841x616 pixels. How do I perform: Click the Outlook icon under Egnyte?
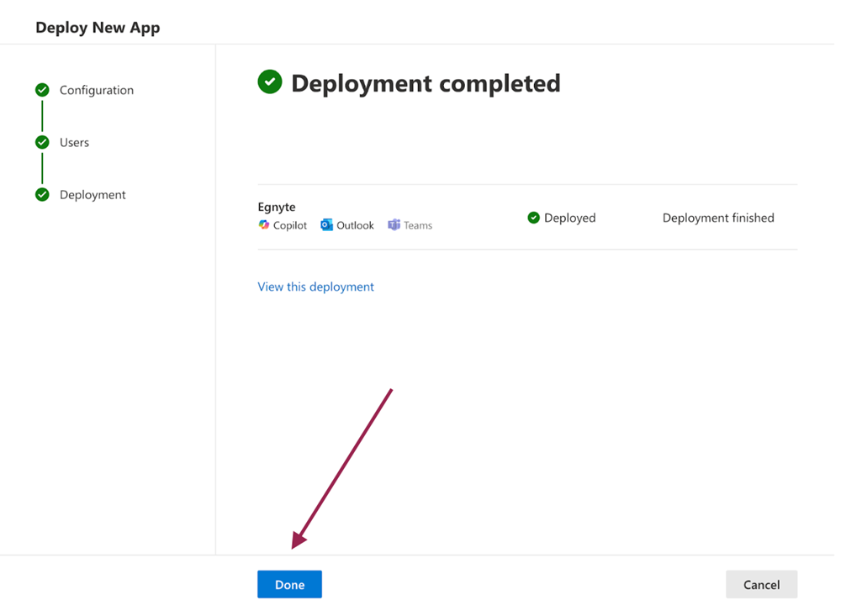(x=326, y=225)
